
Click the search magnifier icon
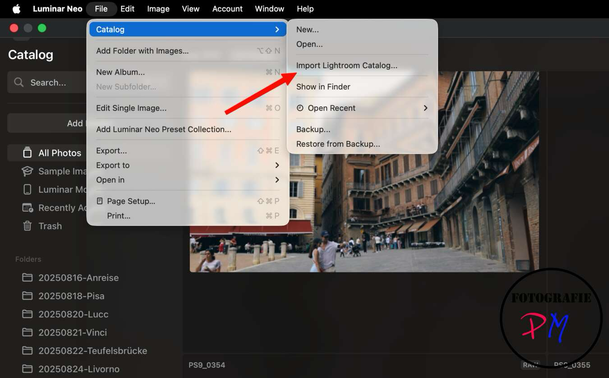coord(19,82)
